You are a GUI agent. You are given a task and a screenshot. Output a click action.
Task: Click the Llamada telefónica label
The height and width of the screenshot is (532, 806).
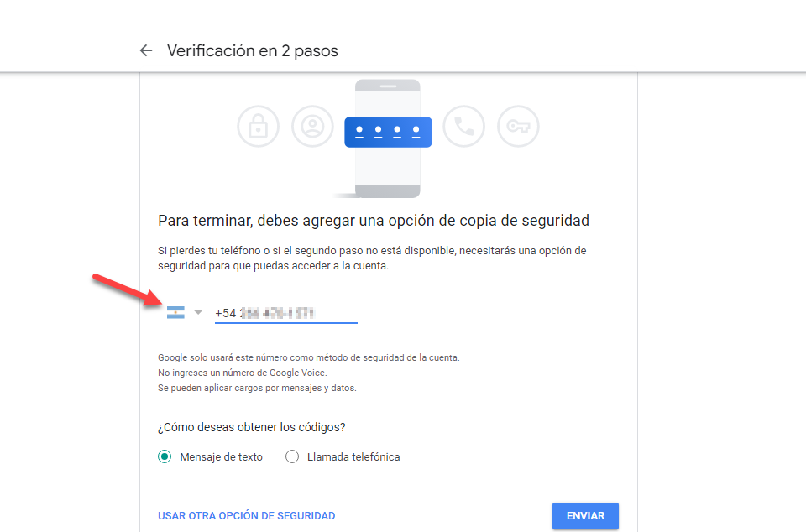[353, 457]
